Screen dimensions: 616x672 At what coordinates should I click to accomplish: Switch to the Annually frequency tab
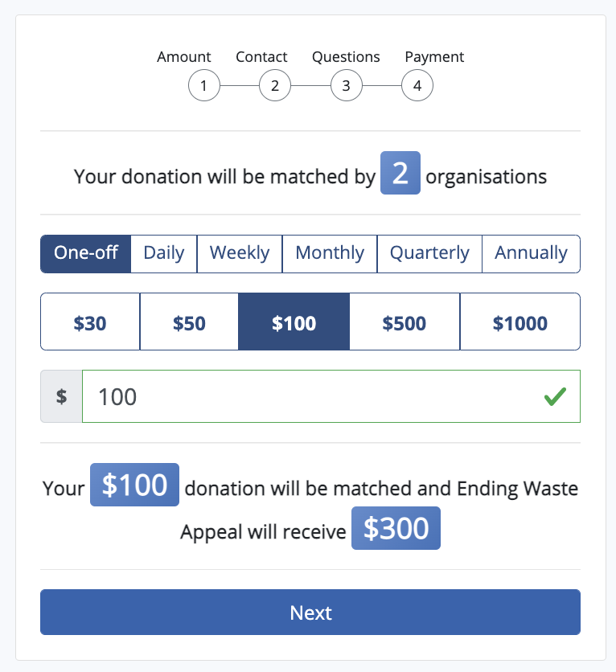tap(531, 253)
